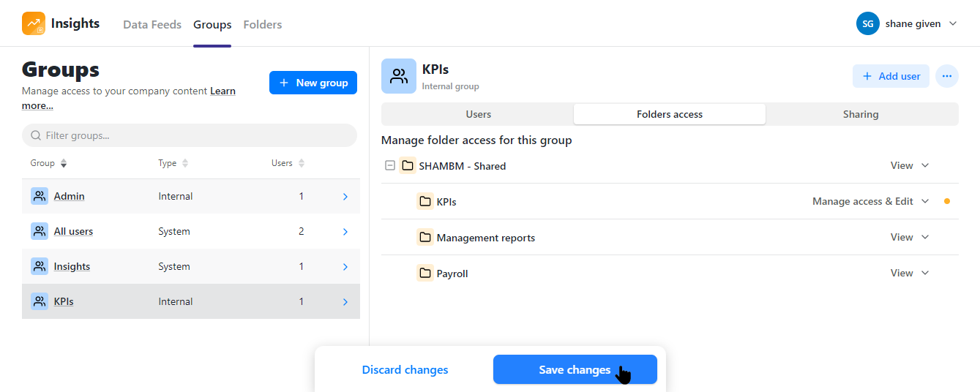Click the Payroll folder icon
980x392 pixels.
coord(424,274)
